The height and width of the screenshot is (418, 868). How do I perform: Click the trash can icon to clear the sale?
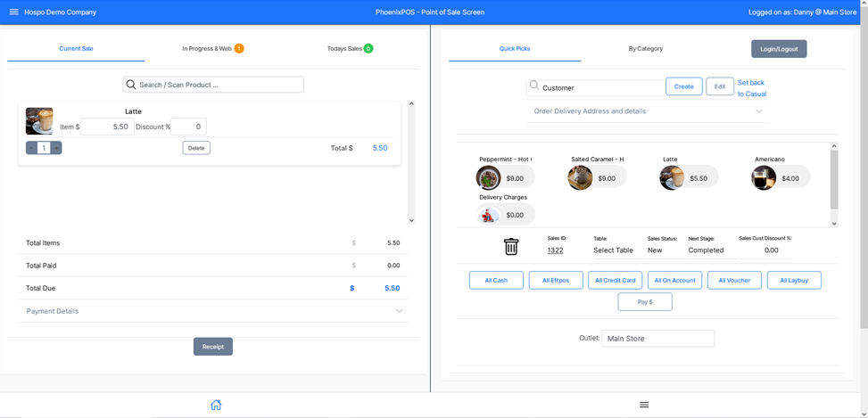click(x=510, y=247)
